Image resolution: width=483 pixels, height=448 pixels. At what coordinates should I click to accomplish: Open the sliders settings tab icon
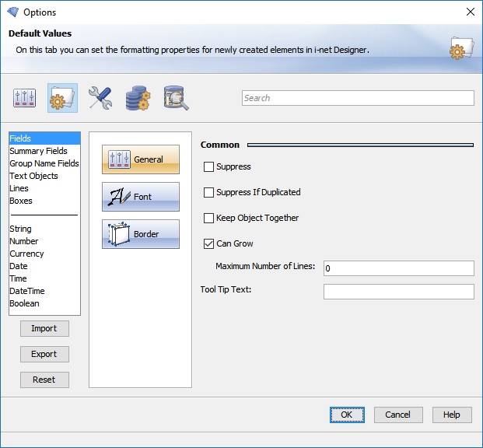point(25,98)
